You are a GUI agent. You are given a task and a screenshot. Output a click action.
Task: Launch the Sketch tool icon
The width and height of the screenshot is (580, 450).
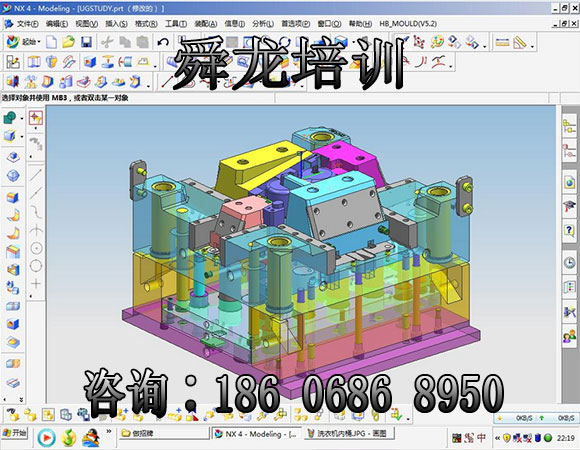coord(13,62)
